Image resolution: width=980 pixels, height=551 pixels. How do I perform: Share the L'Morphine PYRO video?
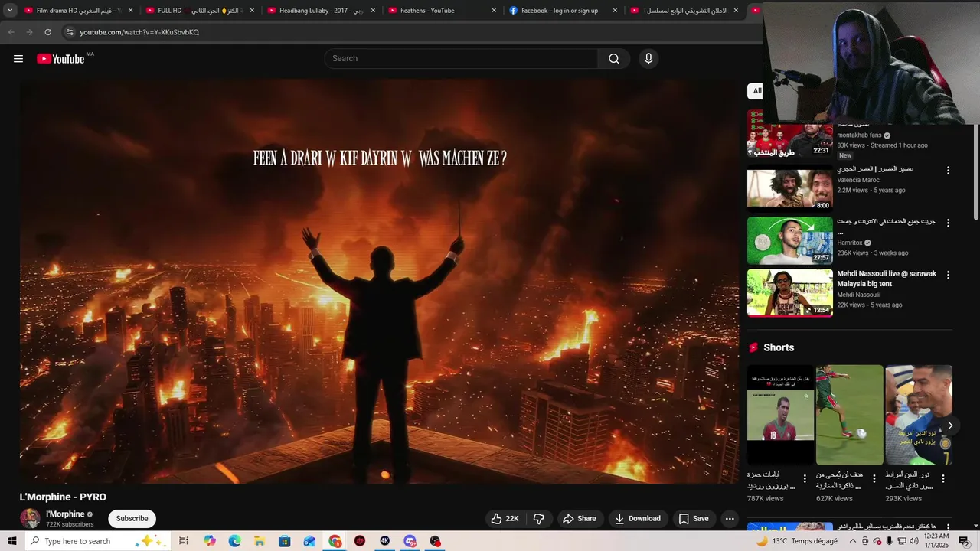click(x=579, y=519)
